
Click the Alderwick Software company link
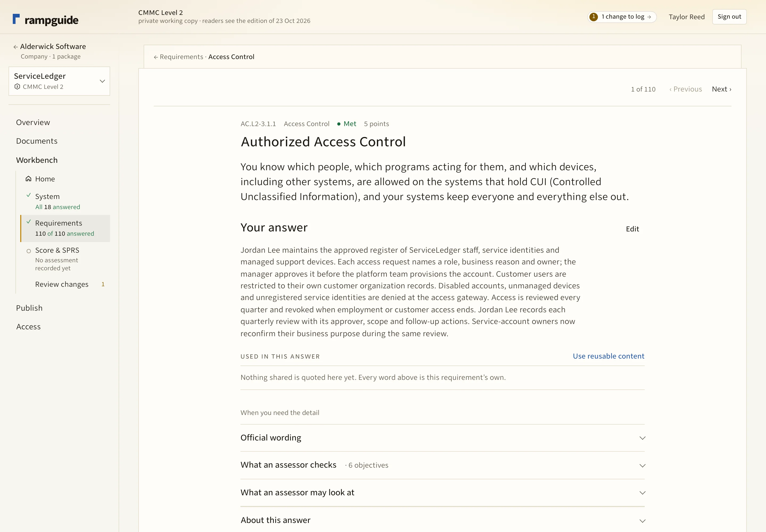53,46
